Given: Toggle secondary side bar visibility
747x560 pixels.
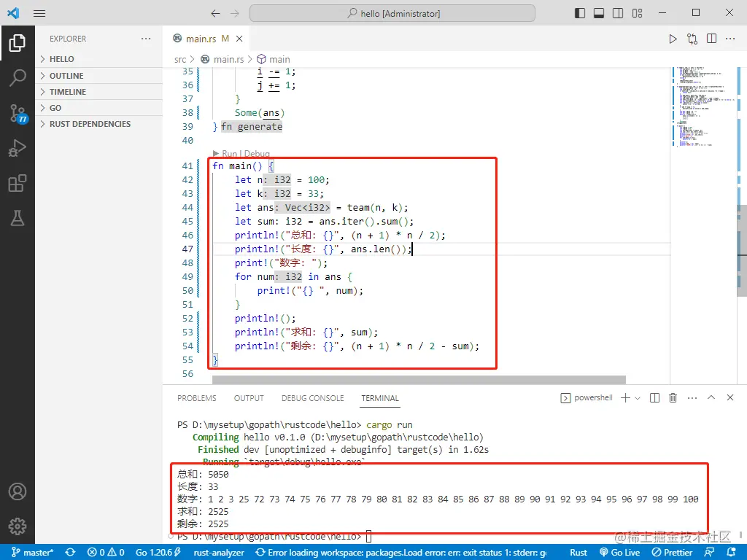Looking at the screenshot, I should pyautogui.click(x=618, y=13).
